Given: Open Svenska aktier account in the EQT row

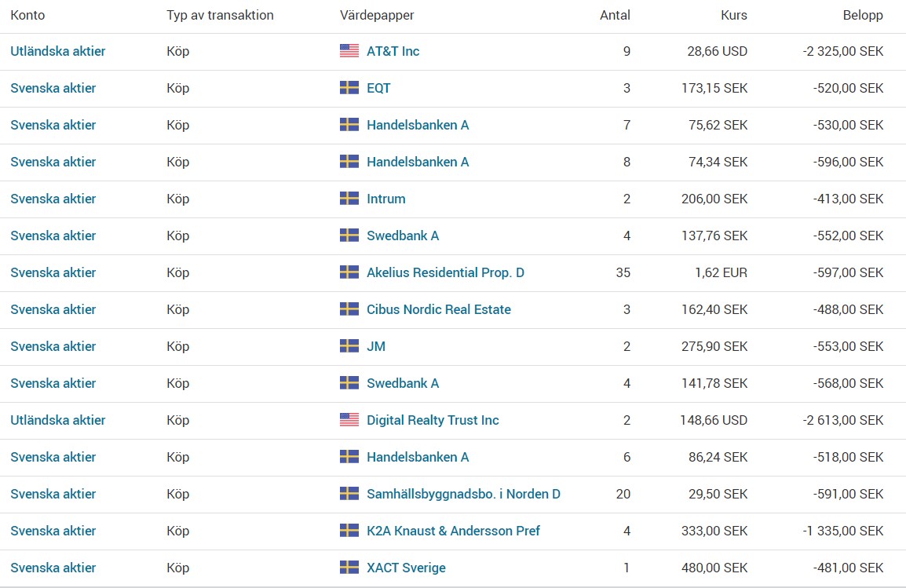Looking at the screenshot, I should click(53, 88).
